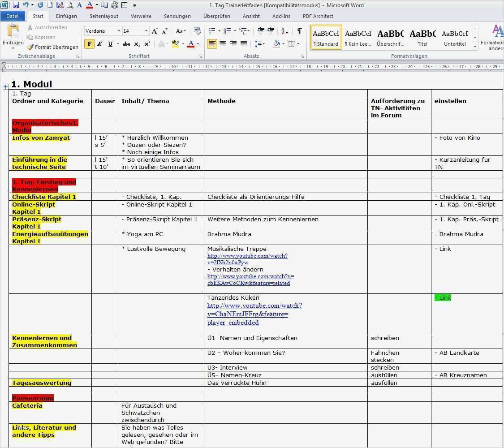The image size is (504, 448).
Task: Open the Datei tab
Action: point(13,16)
